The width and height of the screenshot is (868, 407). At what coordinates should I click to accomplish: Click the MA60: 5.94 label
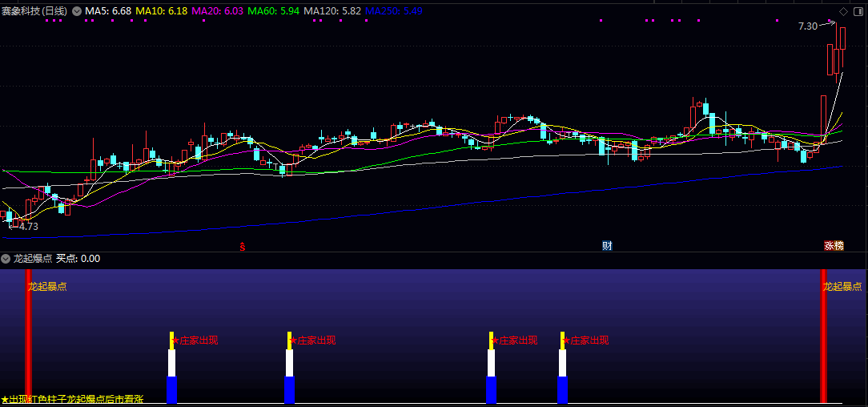[274, 11]
